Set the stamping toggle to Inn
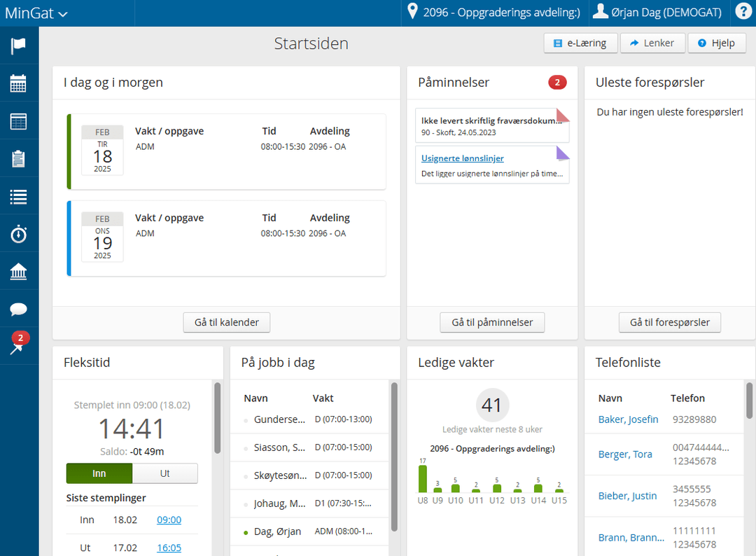The image size is (756, 556). (x=99, y=473)
